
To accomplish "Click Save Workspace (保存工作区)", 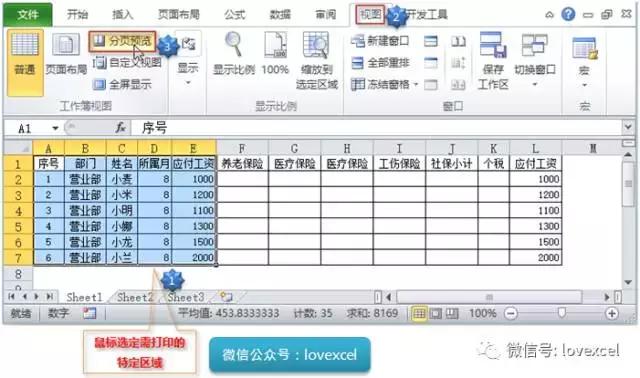I will [493, 61].
